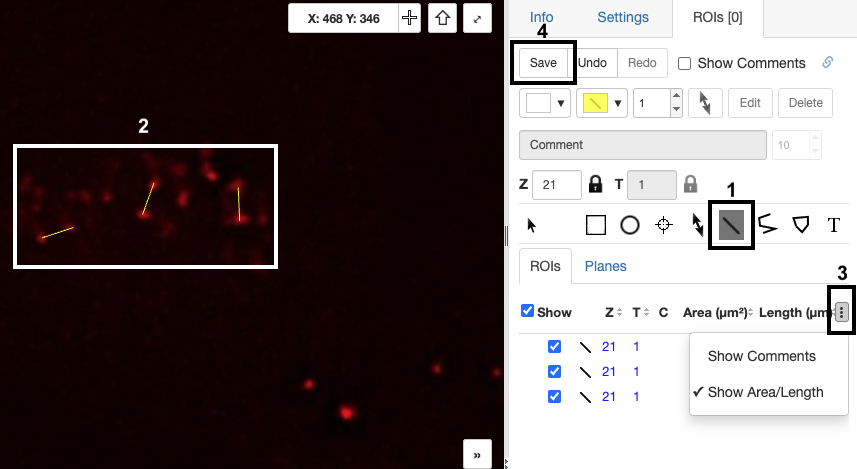
Task: Select the ROIs sub-tab
Action: (x=545, y=266)
